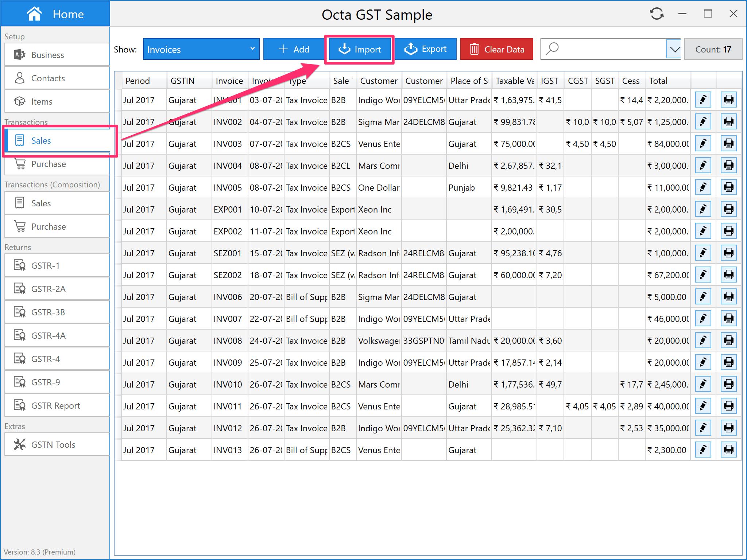Click the edit pencil icon for INV001
Screen dimensions: 747x560
pos(703,100)
